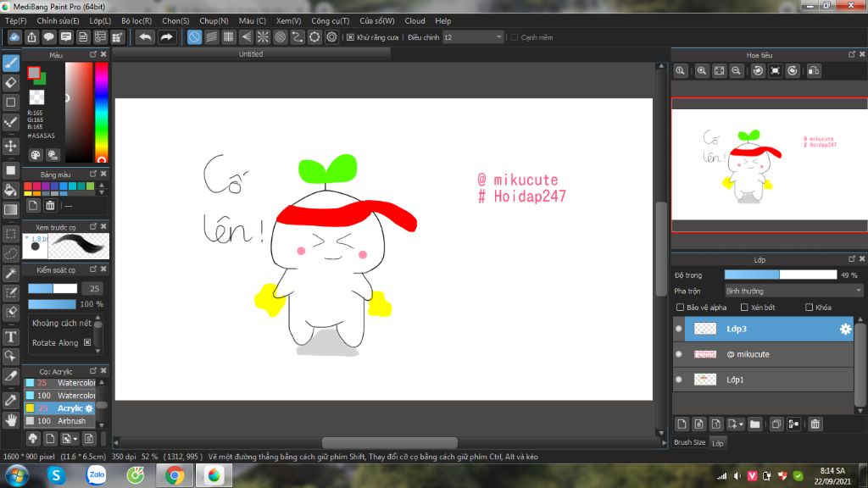Open the Chỉnh sửa(E) menu
This screenshot has width=868, height=488.
(x=58, y=20)
